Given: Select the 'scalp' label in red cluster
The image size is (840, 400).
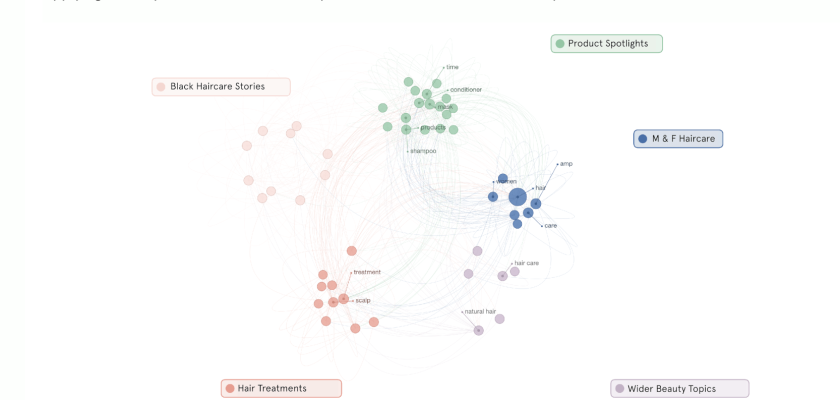Looking at the screenshot, I should 363,300.
